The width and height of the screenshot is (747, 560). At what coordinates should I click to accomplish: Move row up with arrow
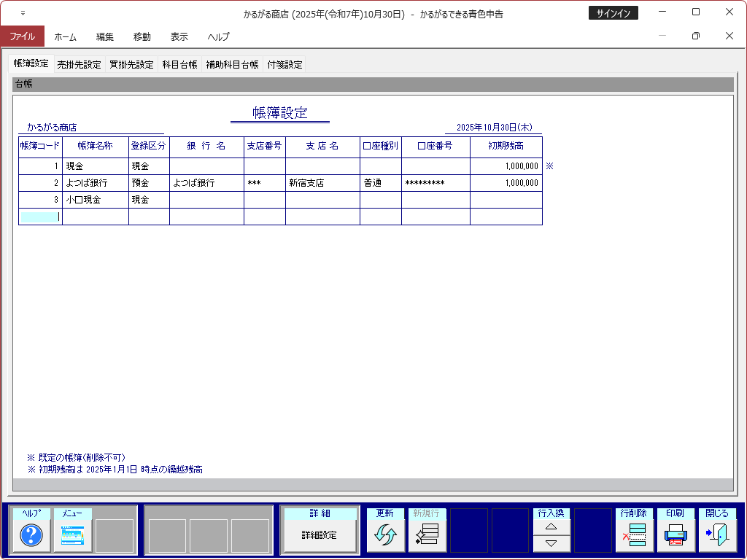pos(551,527)
